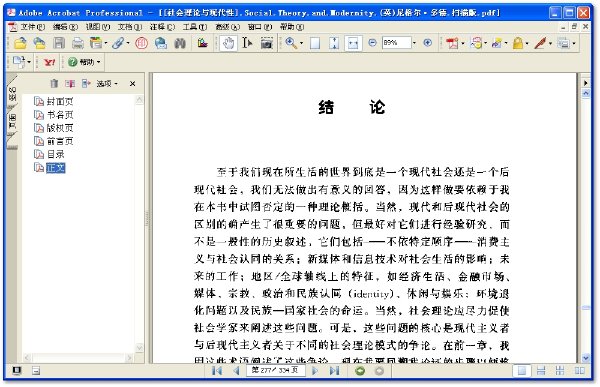Screen dimensions: 600x387
Task: Open the zoom magnifier tool dropdown arrow
Action: [x=301, y=43]
